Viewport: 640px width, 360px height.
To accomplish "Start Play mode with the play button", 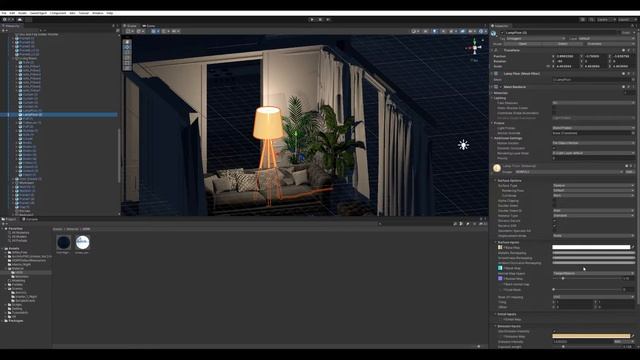I will (312, 19).
